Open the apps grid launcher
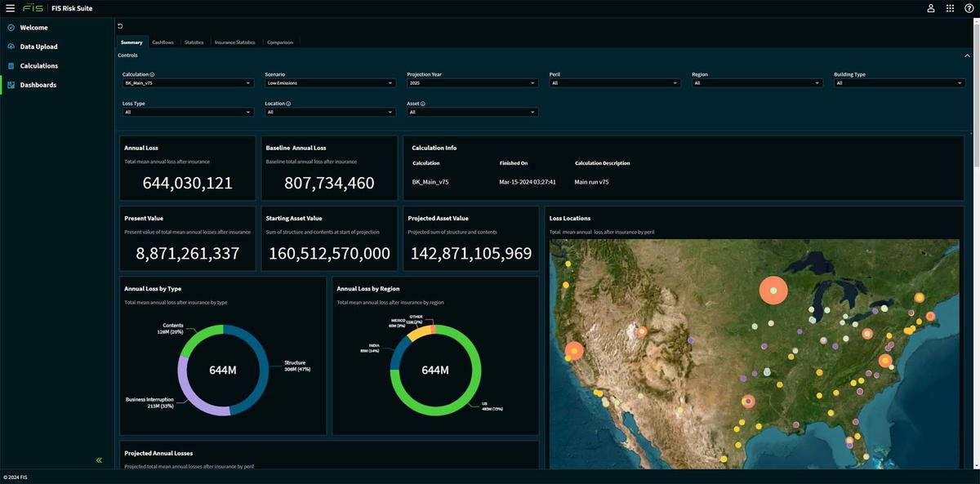Screen dimensions: 980x484 pos(950,8)
